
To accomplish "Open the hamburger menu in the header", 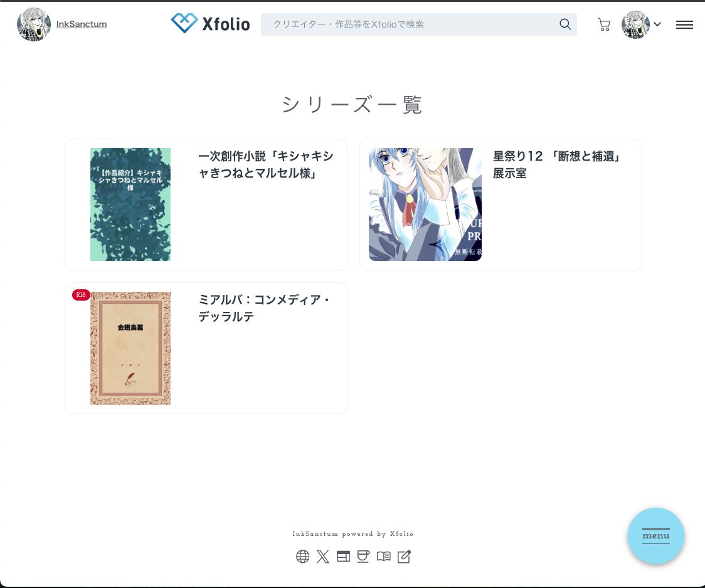I will click(x=684, y=24).
